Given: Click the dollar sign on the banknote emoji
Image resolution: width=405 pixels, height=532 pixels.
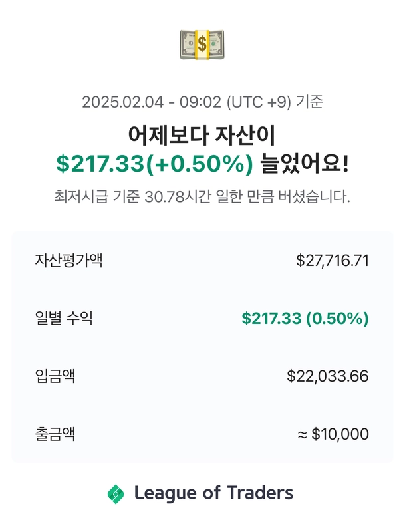Looking at the screenshot, I should pyautogui.click(x=202, y=45).
